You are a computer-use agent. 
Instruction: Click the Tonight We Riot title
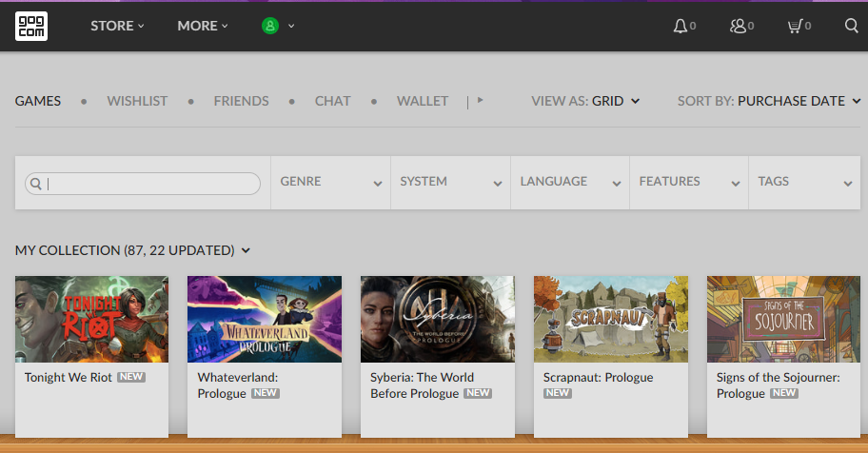click(69, 377)
